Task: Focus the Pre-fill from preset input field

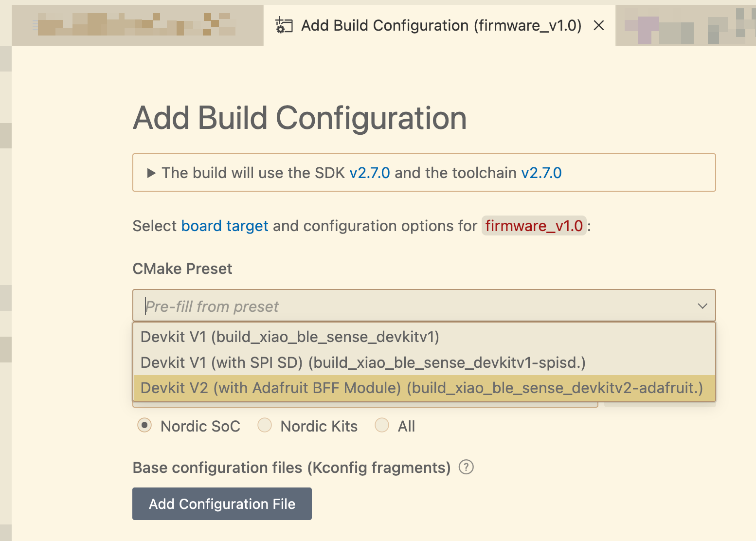Action: tap(414, 306)
